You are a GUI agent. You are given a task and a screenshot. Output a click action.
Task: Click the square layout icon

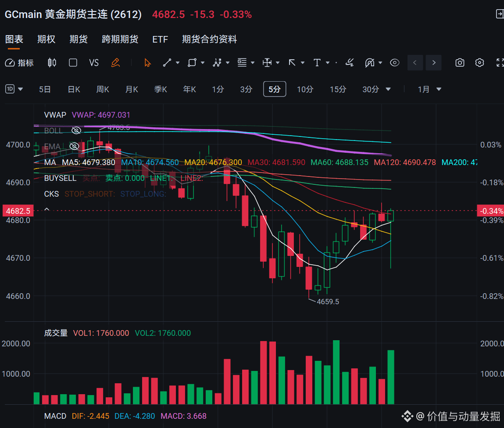73,63
